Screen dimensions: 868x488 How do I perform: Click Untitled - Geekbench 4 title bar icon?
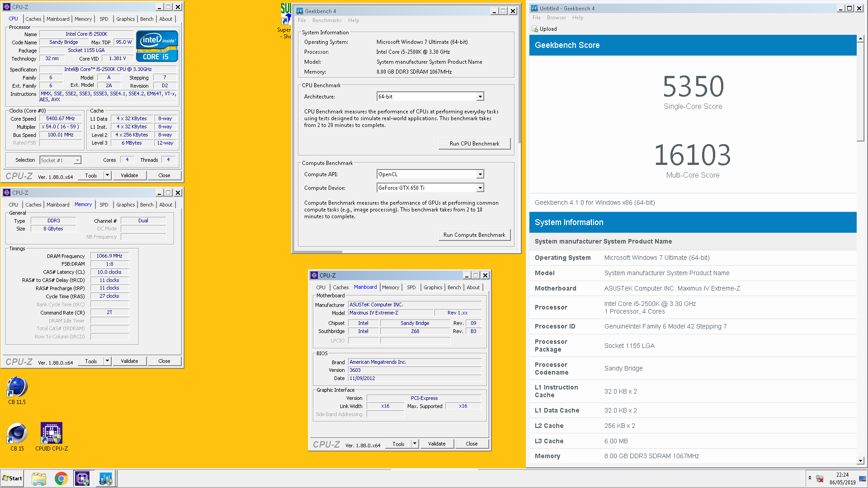tap(534, 8)
